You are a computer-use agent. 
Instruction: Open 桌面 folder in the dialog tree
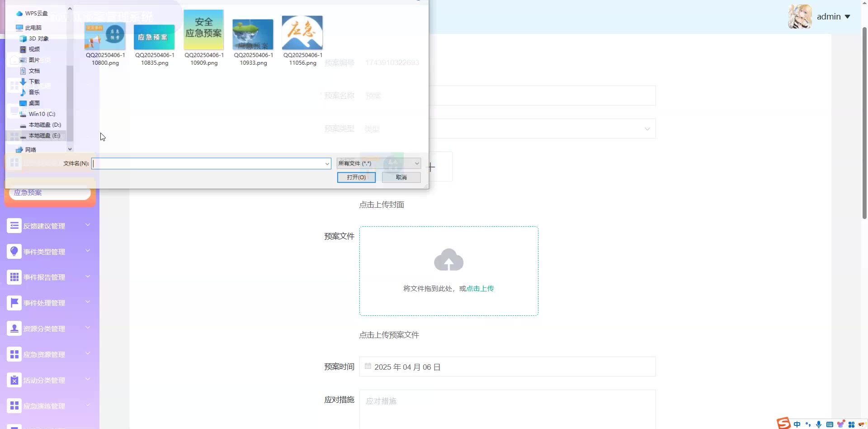(30, 103)
